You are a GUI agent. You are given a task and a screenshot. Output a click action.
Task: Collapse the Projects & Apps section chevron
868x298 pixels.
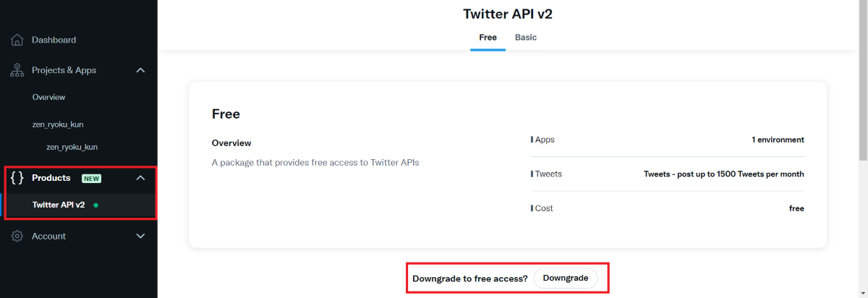(x=140, y=70)
